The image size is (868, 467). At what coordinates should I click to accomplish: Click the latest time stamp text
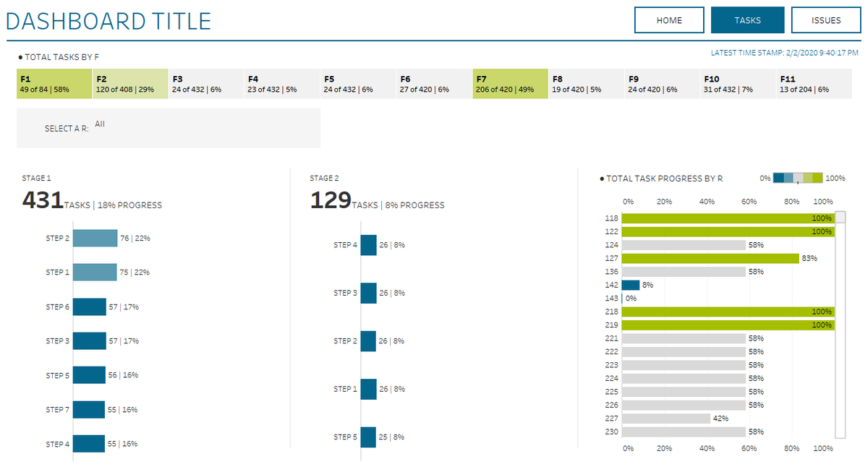(x=785, y=53)
